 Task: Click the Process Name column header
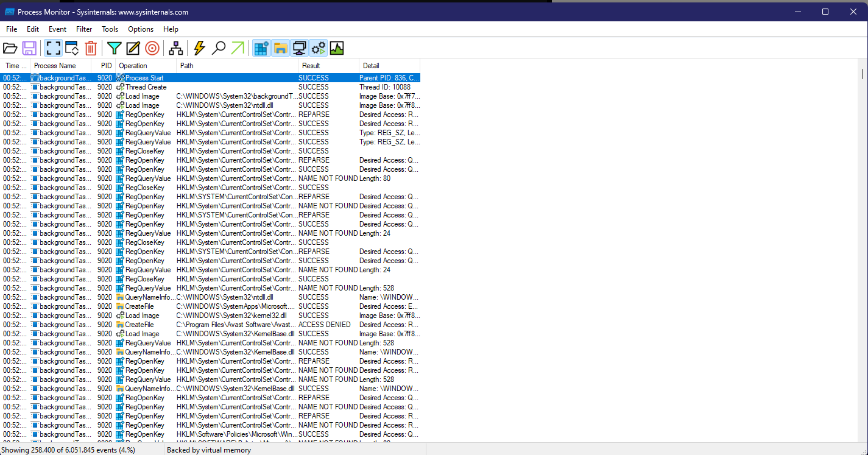tap(61, 66)
